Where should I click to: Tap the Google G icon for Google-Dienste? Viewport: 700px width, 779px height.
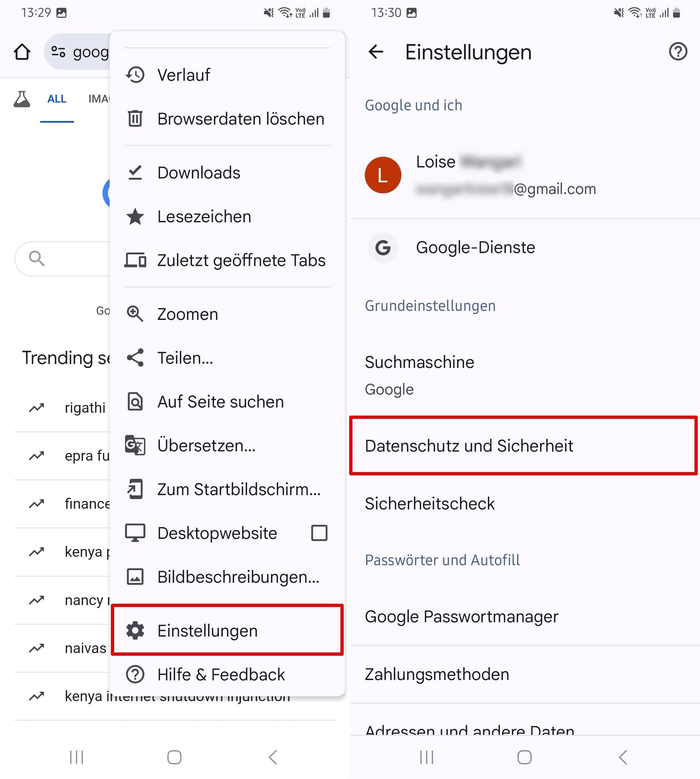point(383,248)
